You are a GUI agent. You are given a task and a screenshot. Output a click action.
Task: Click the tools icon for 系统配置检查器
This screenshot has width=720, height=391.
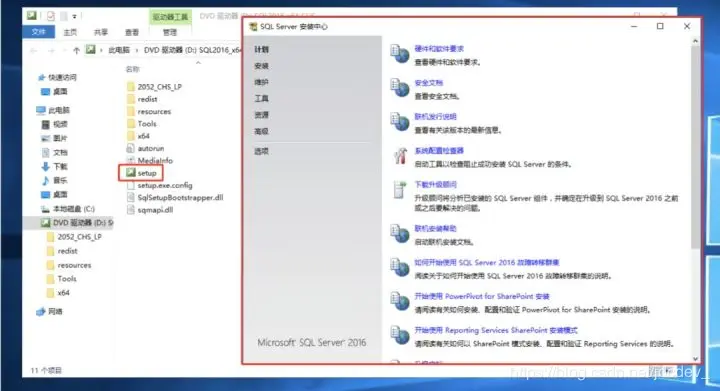399,156
